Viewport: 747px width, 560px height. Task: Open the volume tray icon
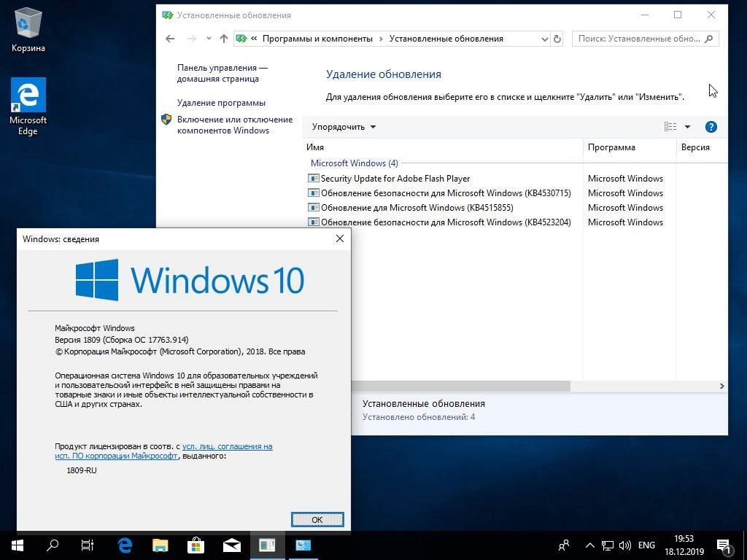point(624,545)
